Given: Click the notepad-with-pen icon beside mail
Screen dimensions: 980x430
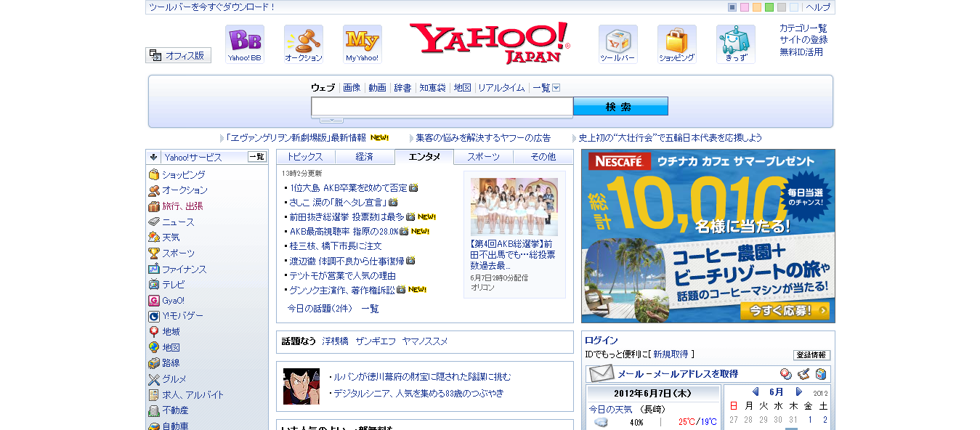Looking at the screenshot, I should [x=803, y=374].
